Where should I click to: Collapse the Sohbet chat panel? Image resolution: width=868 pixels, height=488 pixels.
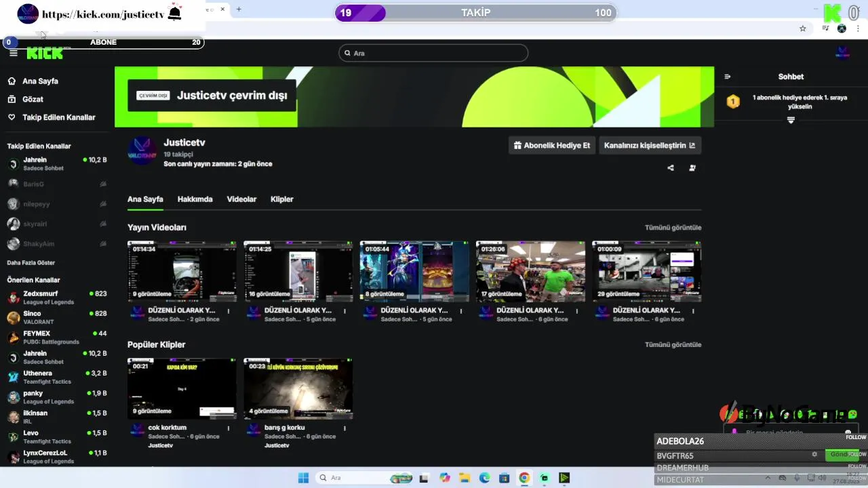727,77
